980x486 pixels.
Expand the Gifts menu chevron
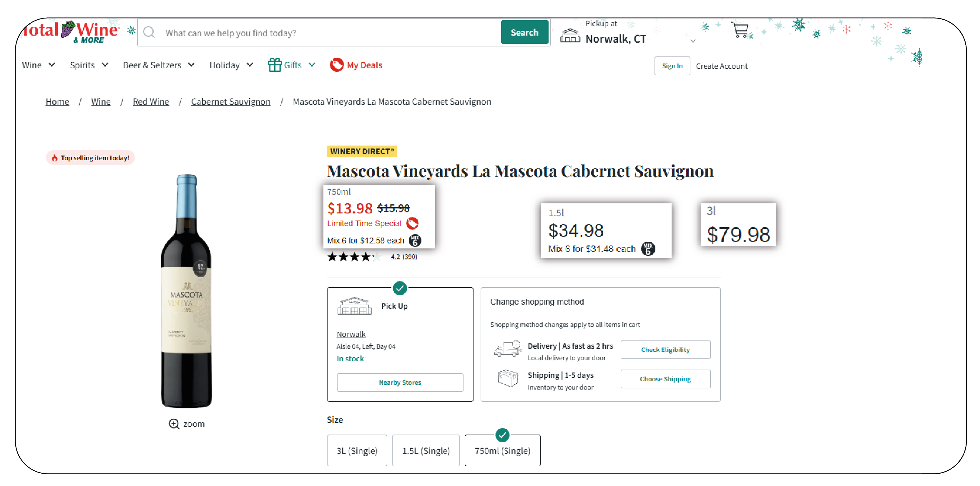click(x=312, y=65)
